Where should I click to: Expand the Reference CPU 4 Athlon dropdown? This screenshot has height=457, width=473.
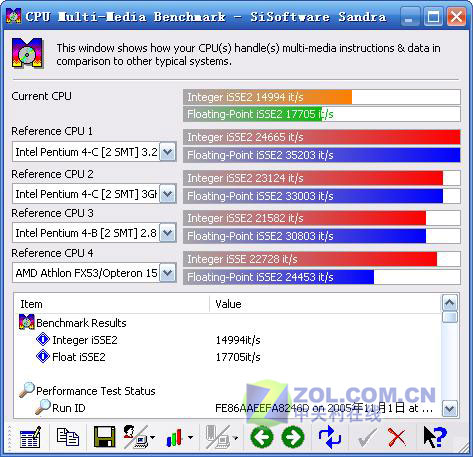coord(167,273)
